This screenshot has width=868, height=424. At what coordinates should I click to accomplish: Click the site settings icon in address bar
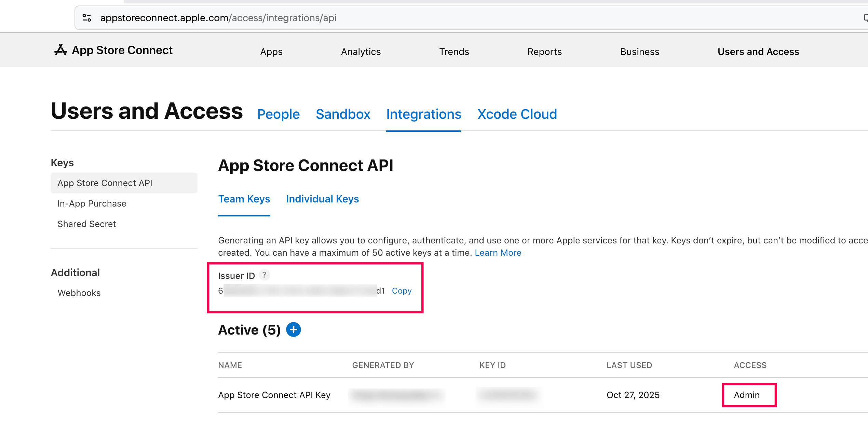[87, 18]
